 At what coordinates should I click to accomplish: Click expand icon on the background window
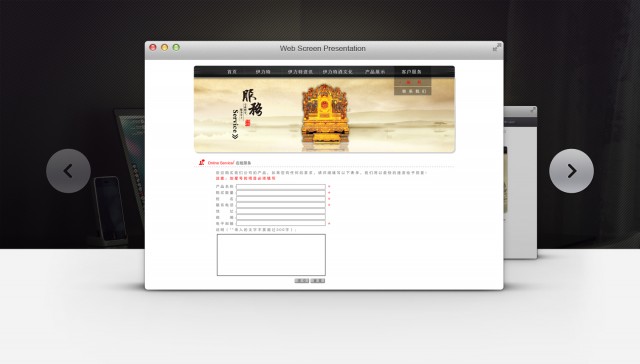533,110
